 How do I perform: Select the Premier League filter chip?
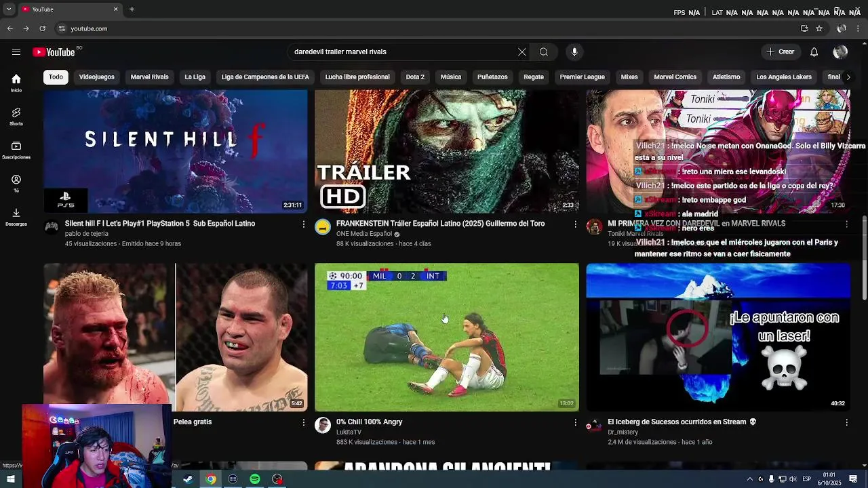point(582,77)
